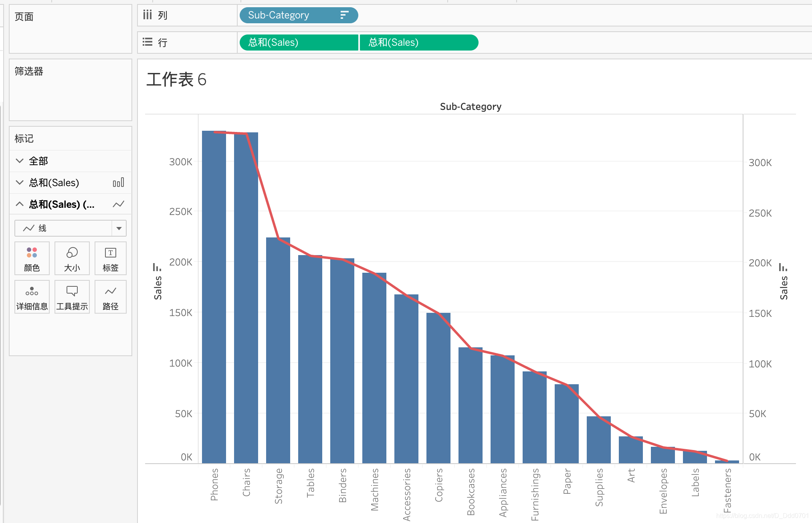Open the Path (路径) marks card
The width and height of the screenshot is (812, 523).
coord(111,297)
